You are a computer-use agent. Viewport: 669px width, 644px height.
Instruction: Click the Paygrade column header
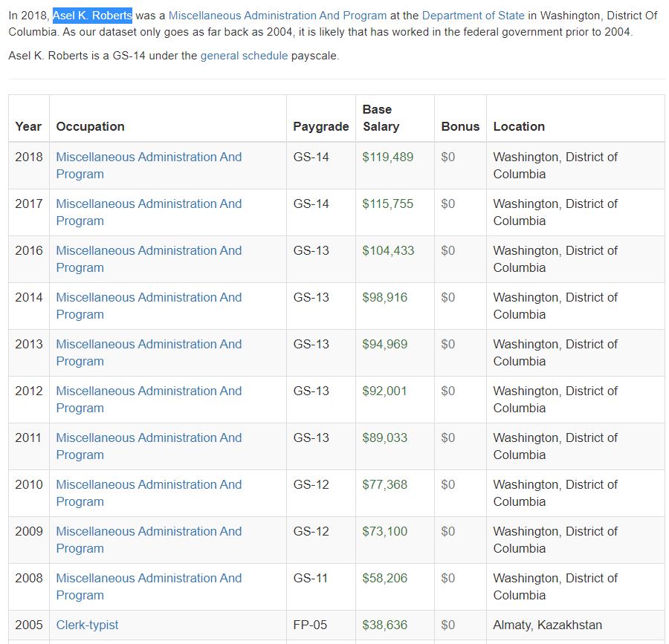[320, 126]
